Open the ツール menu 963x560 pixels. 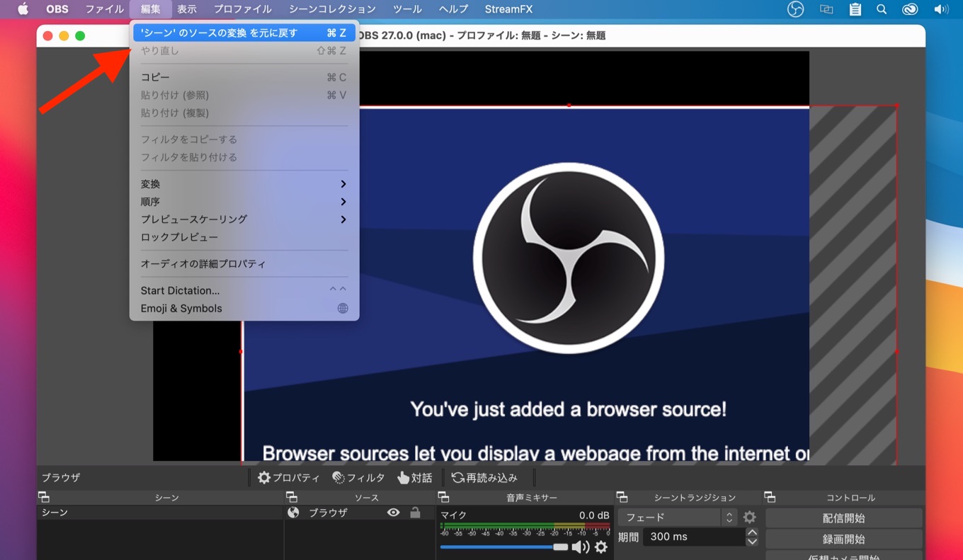(x=407, y=9)
